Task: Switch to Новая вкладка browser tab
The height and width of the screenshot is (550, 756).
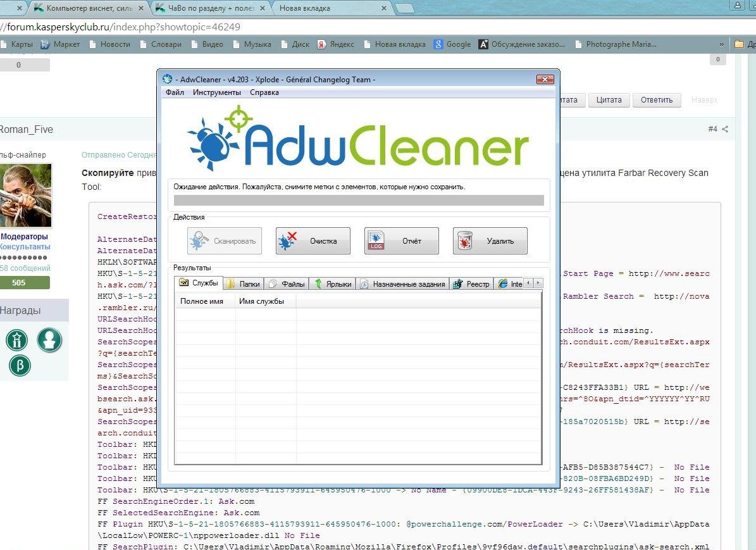Action: tap(333, 8)
